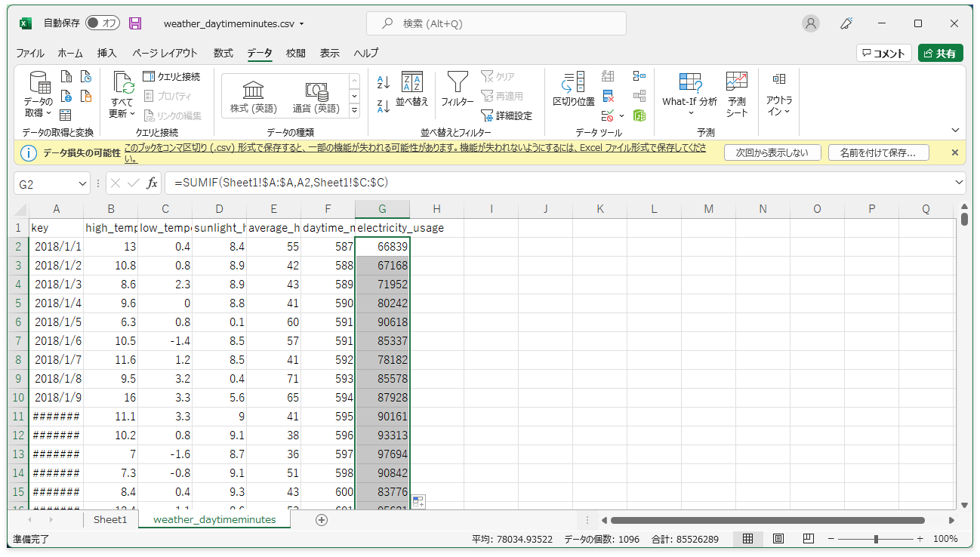Open the ページ レイアウト tab
Viewport: 980px width, 557px height.
coord(165,54)
